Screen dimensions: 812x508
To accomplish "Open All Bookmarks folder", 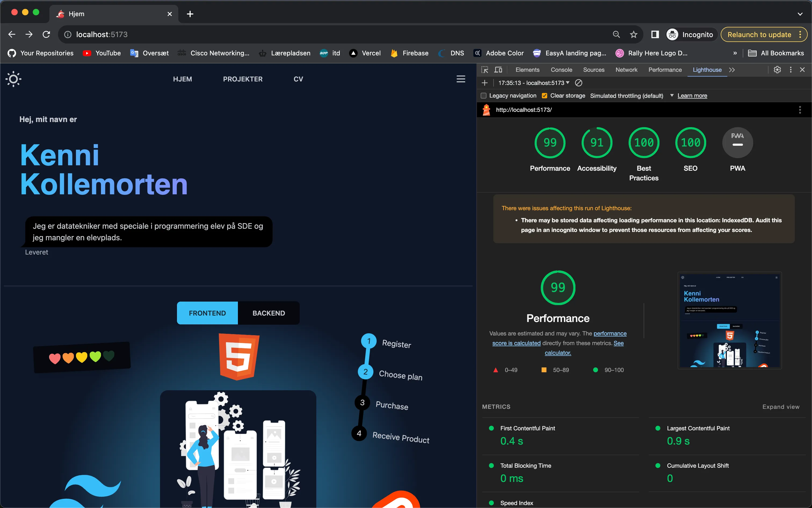I will point(776,53).
